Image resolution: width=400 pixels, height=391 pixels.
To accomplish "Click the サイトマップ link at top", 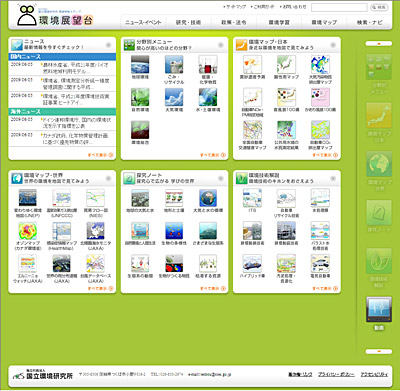I will point(236,7).
